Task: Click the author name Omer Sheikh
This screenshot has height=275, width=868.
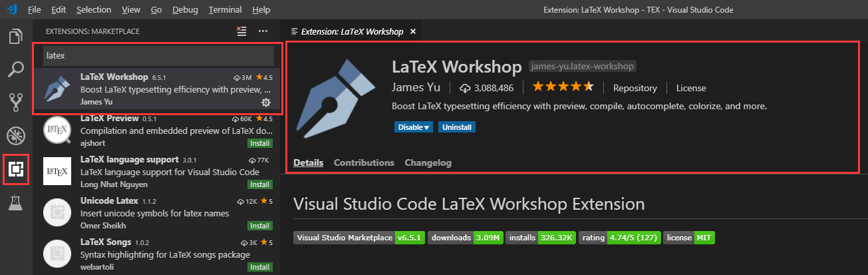Action: [102, 226]
